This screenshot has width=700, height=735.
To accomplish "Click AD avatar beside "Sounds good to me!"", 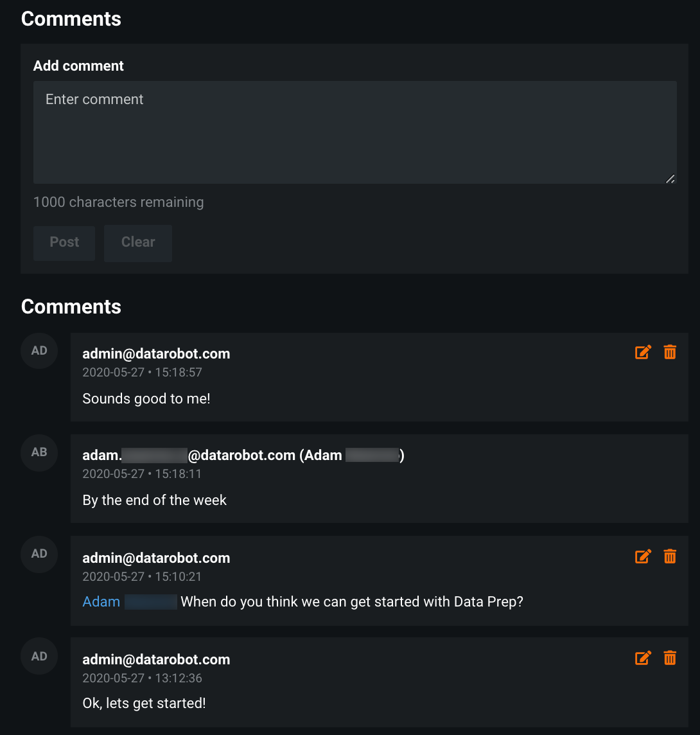I will 39,351.
